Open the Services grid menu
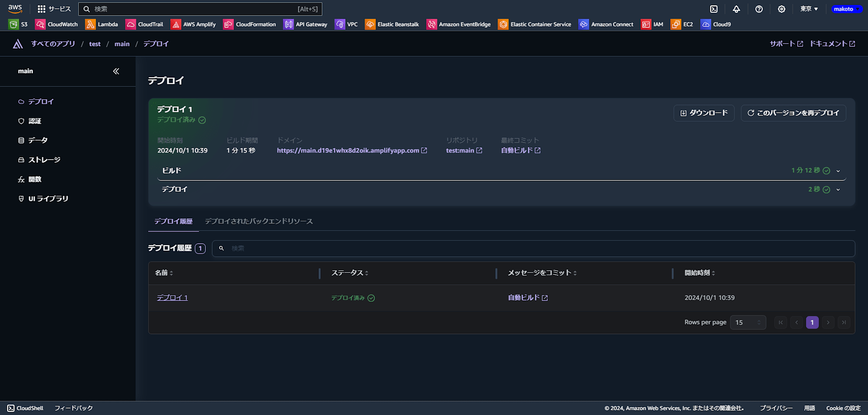Image resolution: width=868 pixels, height=415 pixels. click(54, 9)
